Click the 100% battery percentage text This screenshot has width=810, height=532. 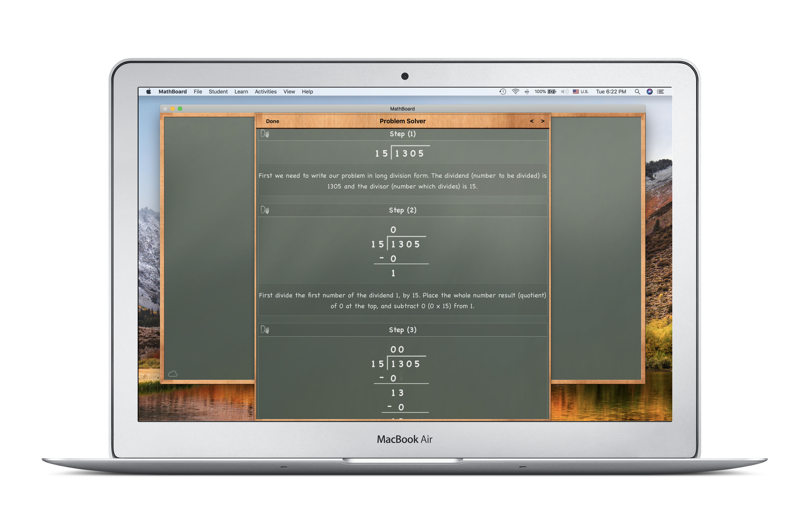[540, 91]
